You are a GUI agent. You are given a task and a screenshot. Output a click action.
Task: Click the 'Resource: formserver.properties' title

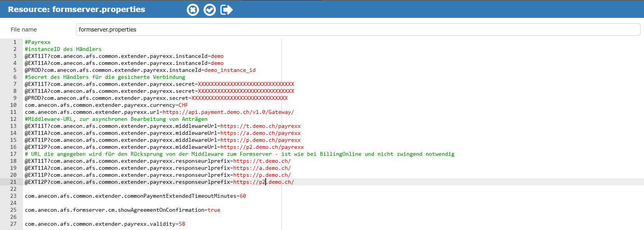pyautogui.click(x=77, y=9)
